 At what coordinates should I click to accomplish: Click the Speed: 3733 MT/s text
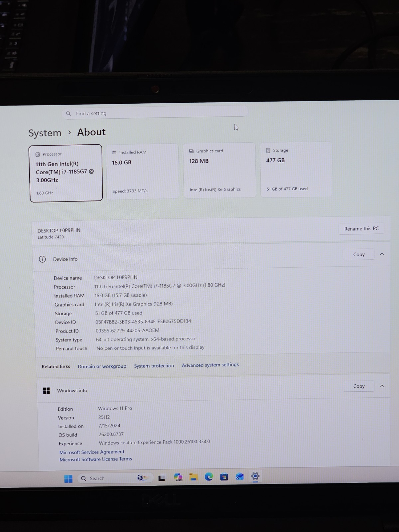tap(130, 191)
